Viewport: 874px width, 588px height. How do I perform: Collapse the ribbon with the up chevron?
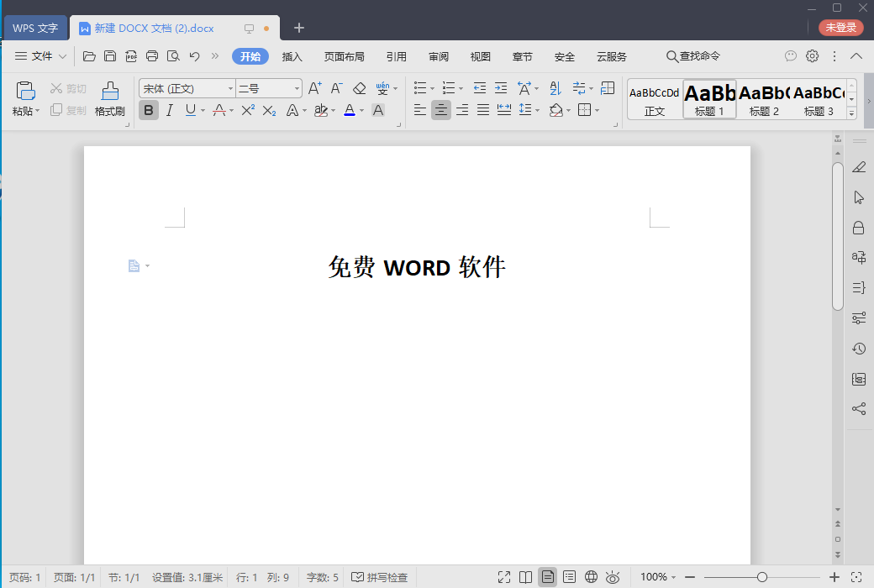856,55
